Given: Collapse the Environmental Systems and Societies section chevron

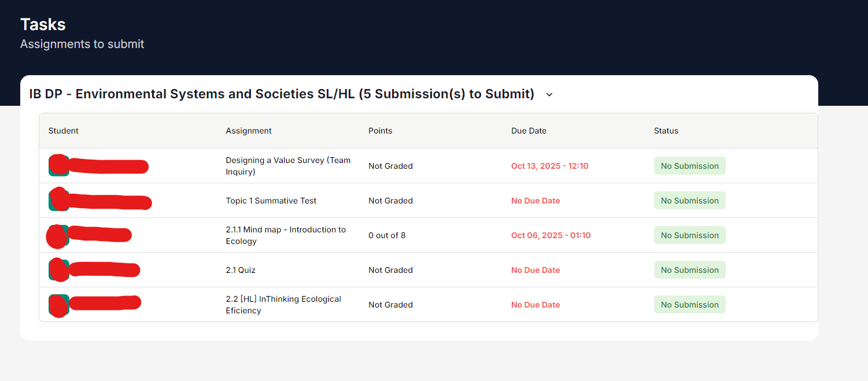Looking at the screenshot, I should [x=549, y=94].
